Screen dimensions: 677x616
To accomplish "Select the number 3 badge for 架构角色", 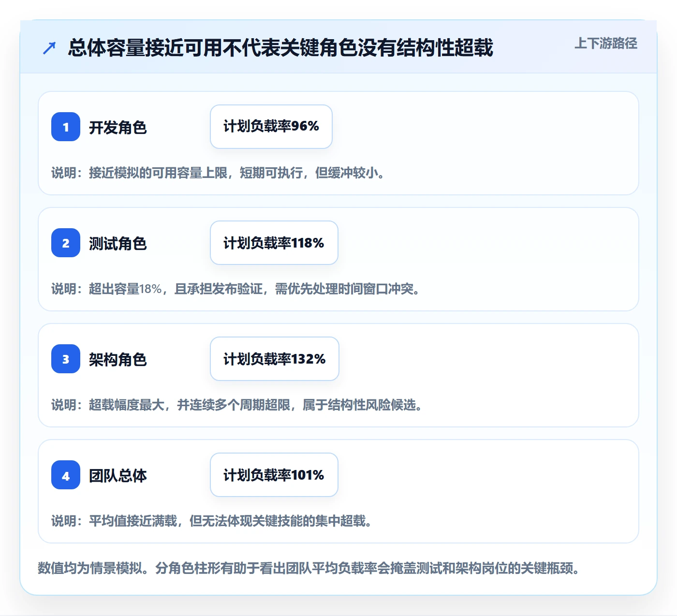I will (66, 359).
